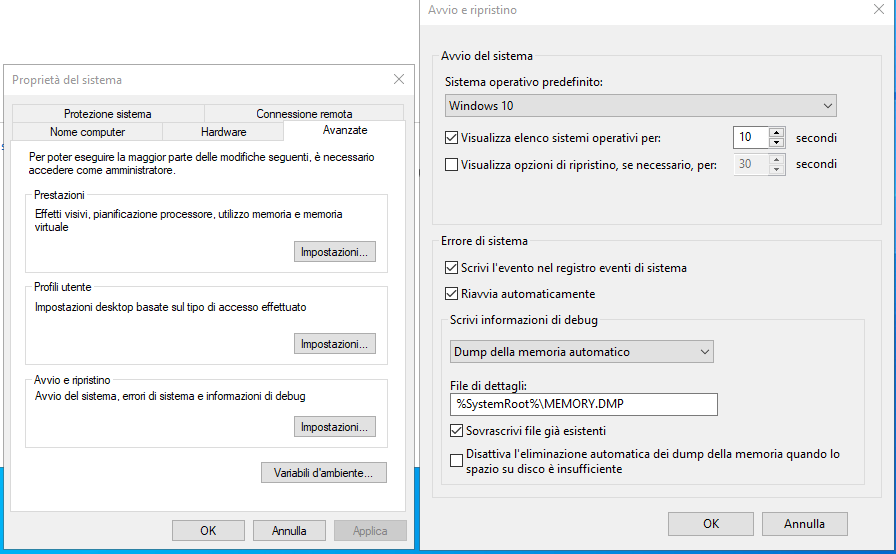
Task: Click the File di dettagli path field
Action: click(x=582, y=404)
